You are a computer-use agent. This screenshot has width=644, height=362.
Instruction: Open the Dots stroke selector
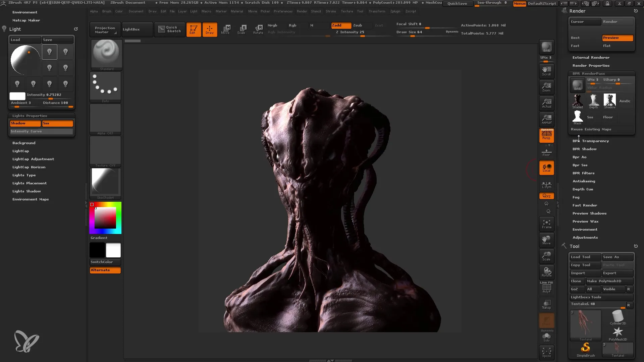click(x=105, y=87)
